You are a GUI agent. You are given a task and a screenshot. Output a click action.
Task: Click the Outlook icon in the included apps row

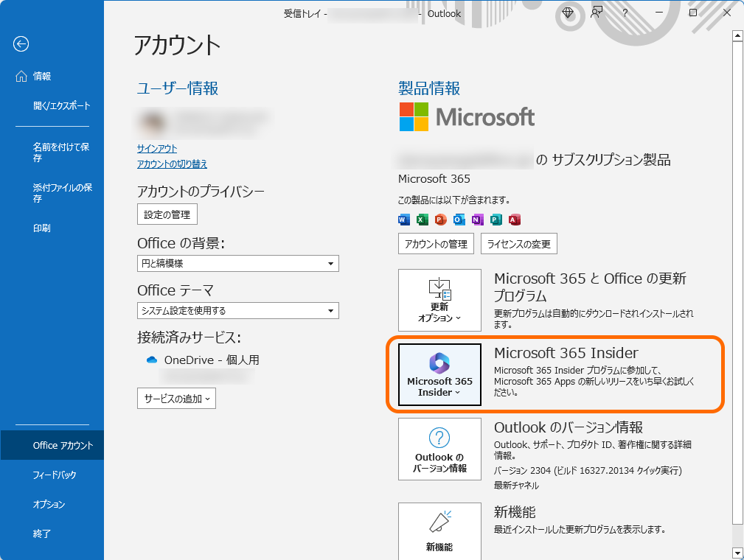point(459,219)
